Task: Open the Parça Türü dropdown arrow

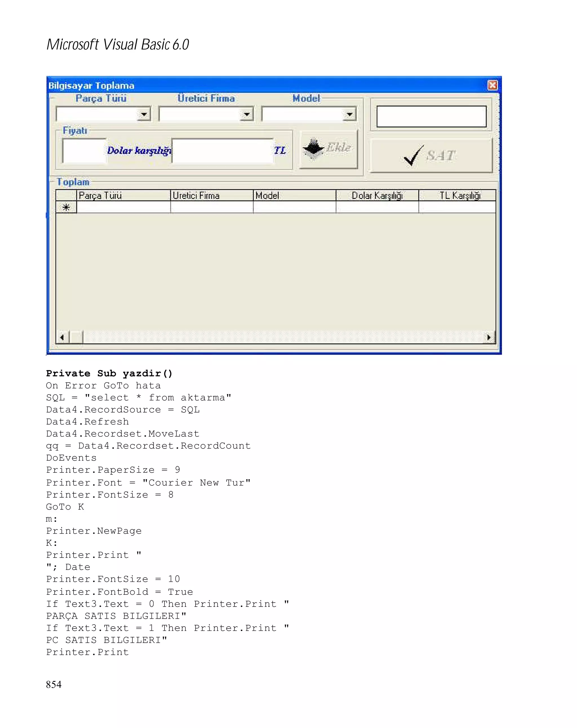Action: (144, 114)
